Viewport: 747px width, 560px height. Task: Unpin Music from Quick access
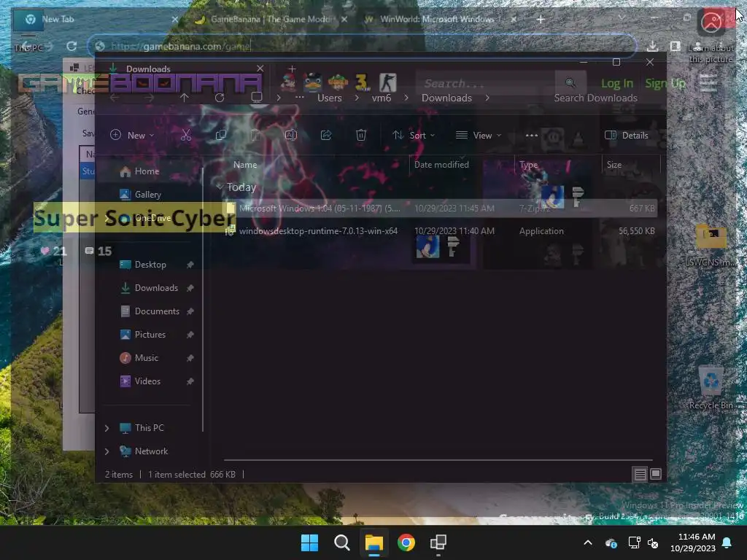tap(190, 358)
